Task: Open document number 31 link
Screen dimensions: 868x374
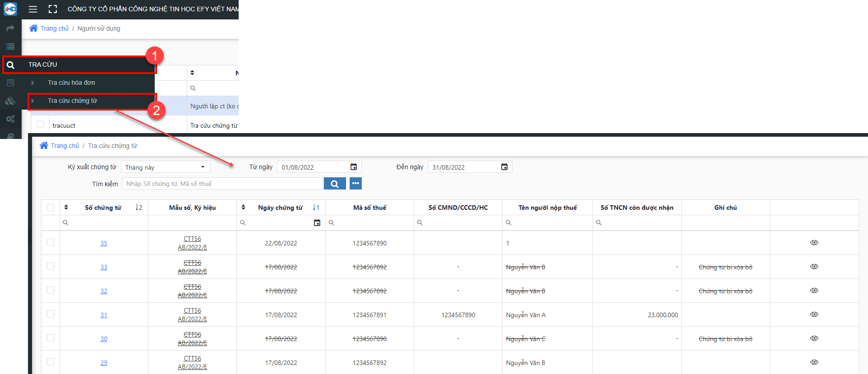Action: click(x=104, y=315)
